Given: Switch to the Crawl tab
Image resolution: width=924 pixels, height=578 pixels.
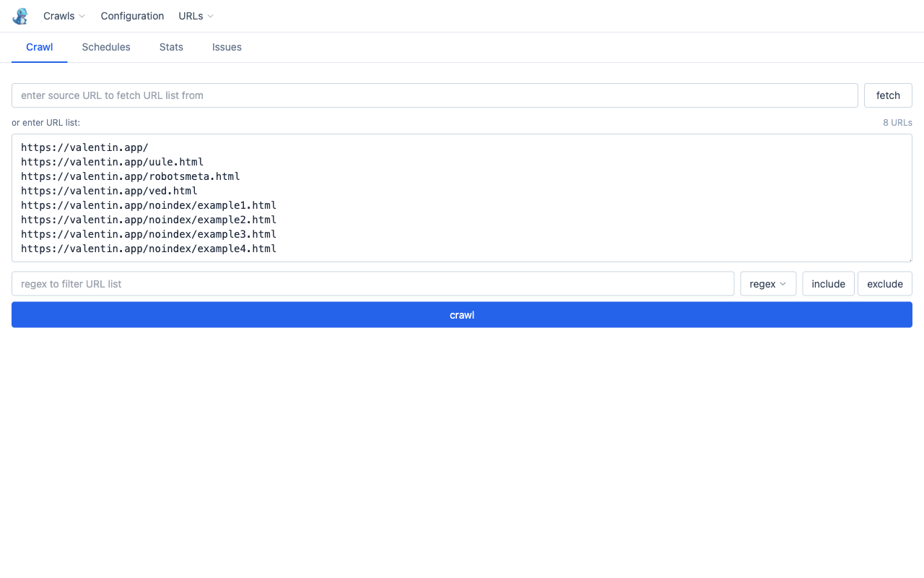Looking at the screenshot, I should [40, 47].
